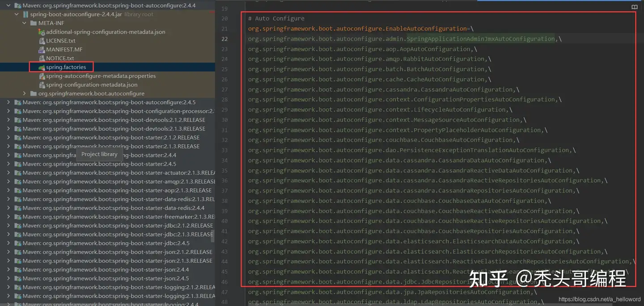
Task: Click the org.springframework.boot.autoconfigure package folder icon
Action: (x=34, y=94)
